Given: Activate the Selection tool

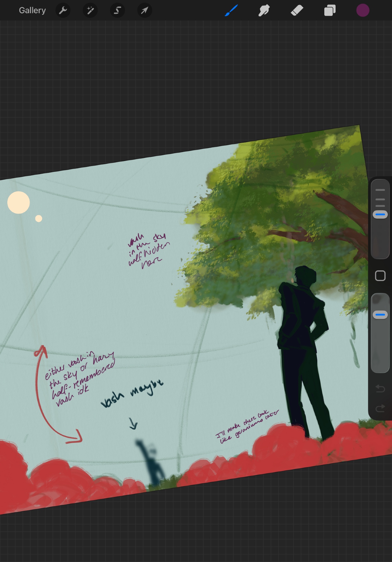Looking at the screenshot, I should 117,10.
